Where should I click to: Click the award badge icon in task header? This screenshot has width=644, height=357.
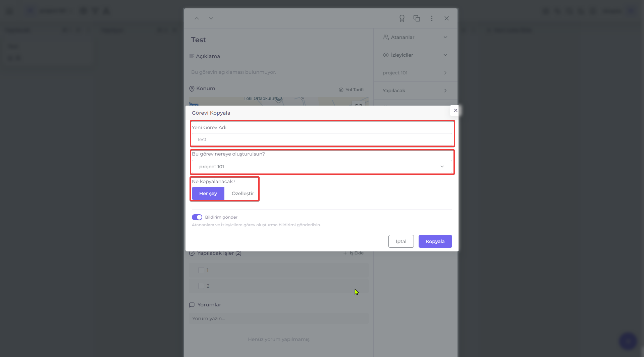coord(402,18)
